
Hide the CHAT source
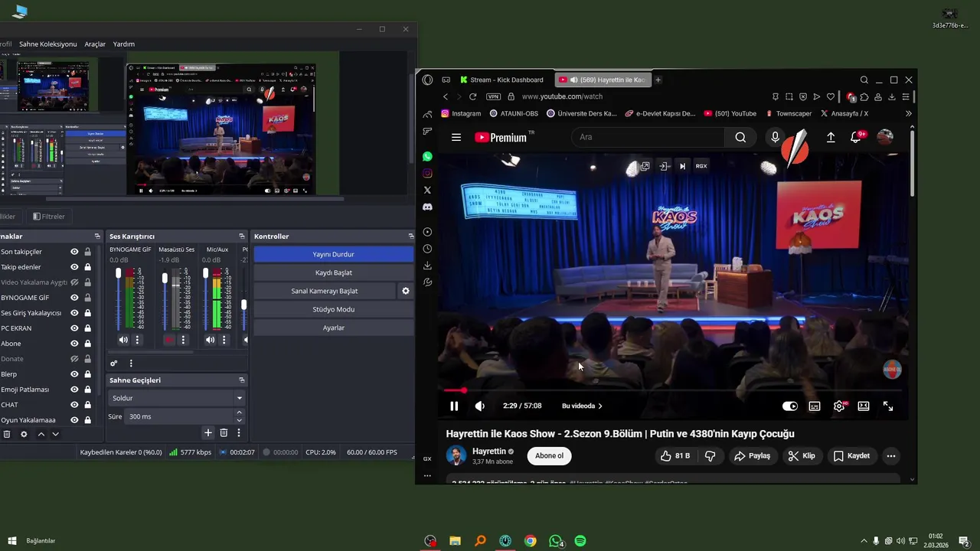pyautogui.click(x=74, y=405)
